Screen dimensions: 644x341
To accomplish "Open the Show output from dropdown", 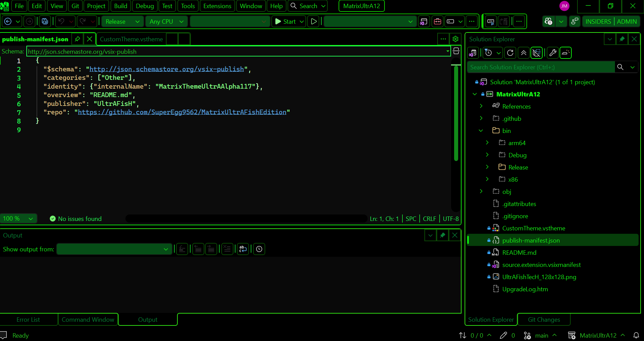I will [114, 249].
